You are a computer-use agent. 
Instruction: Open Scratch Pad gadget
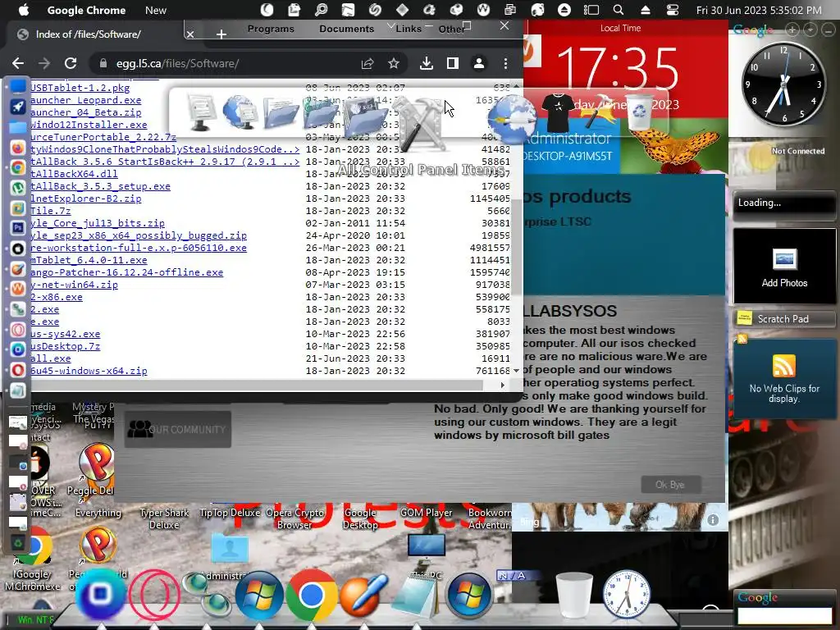point(783,319)
